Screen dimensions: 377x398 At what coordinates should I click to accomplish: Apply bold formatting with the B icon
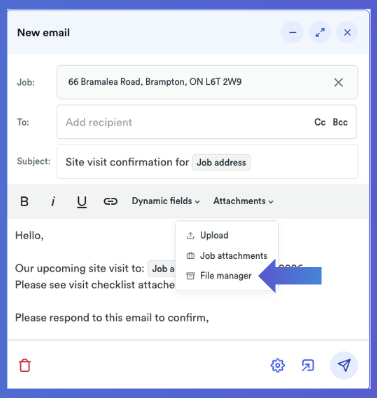tap(24, 201)
